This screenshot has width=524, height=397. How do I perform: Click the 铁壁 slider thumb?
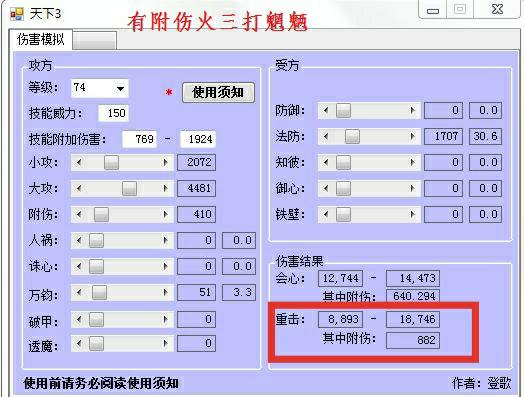click(x=343, y=214)
